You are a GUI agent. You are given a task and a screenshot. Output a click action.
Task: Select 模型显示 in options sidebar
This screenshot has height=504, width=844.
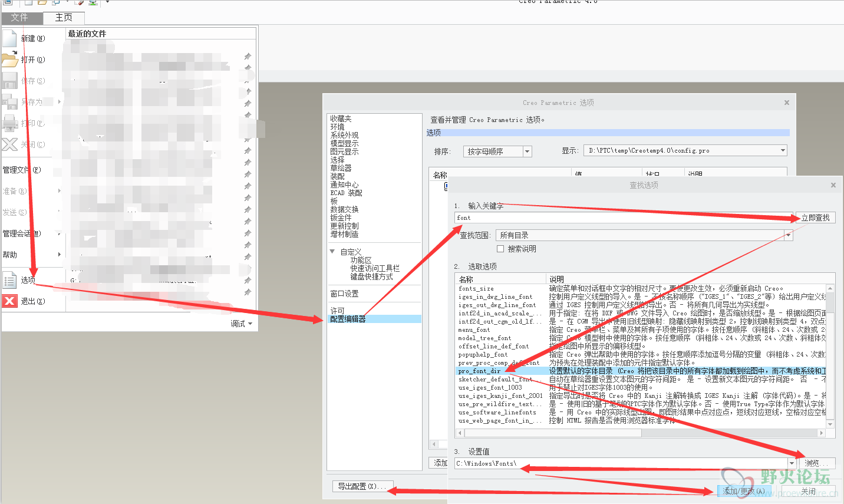(344, 143)
